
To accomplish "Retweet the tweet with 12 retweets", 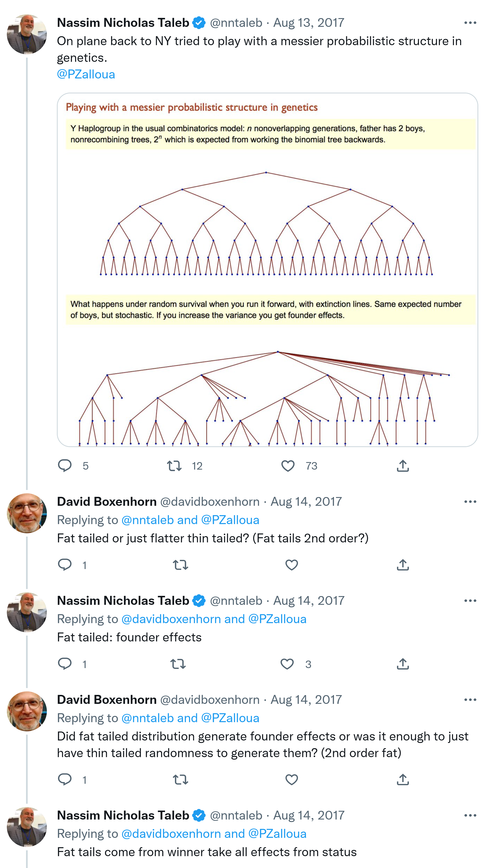I will tap(174, 466).
